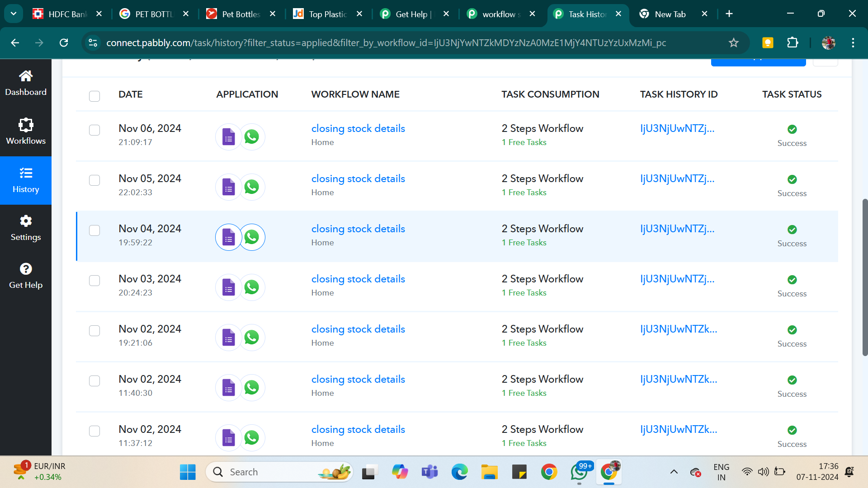Click the browser address bar URL
This screenshot has width=868, height=488.
[386, 42]
